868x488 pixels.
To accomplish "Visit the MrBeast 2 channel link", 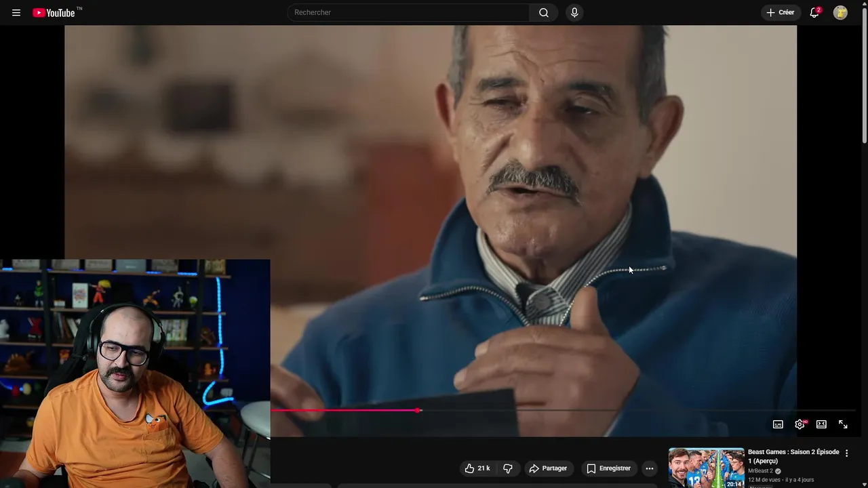I will tap(760, 471).
